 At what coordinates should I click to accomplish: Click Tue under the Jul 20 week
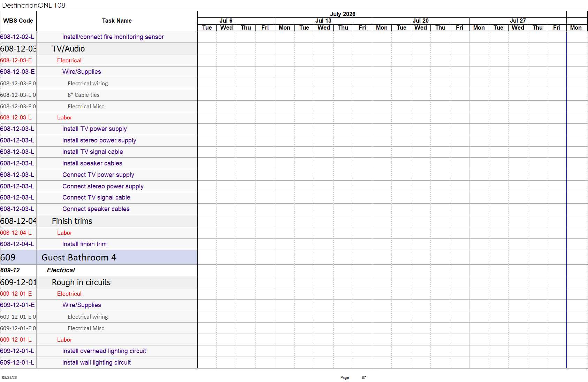(x=401, y=28)
